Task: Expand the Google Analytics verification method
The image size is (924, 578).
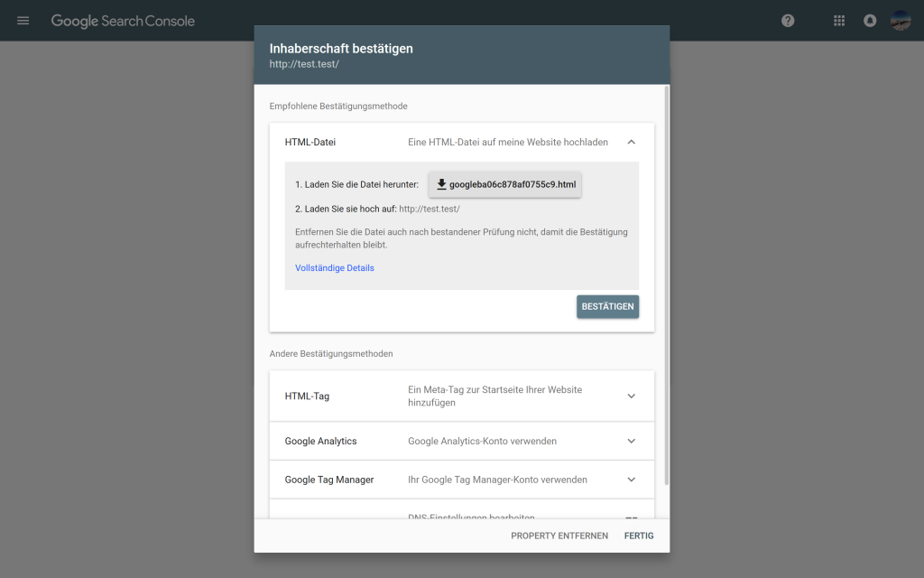Action: click(631, 441)
